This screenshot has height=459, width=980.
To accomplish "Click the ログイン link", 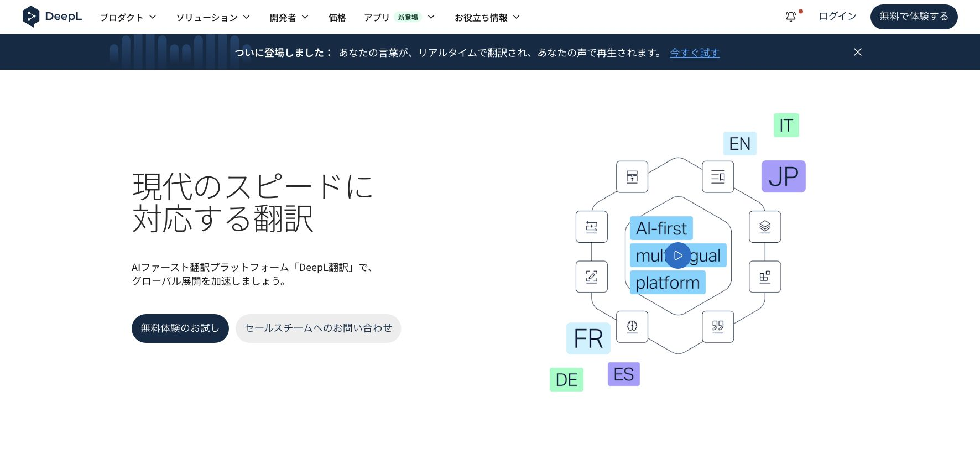I will click(x=837, y=17).
